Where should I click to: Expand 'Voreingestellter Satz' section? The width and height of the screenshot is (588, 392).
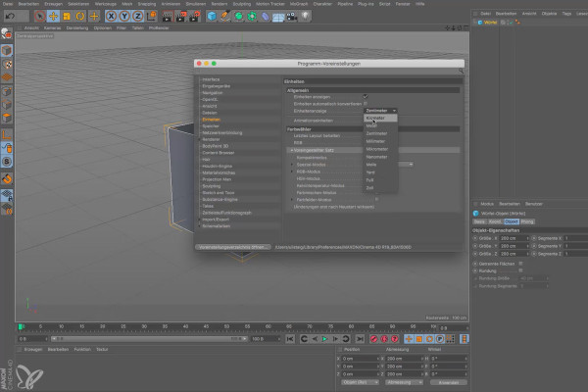coord(292,150)
